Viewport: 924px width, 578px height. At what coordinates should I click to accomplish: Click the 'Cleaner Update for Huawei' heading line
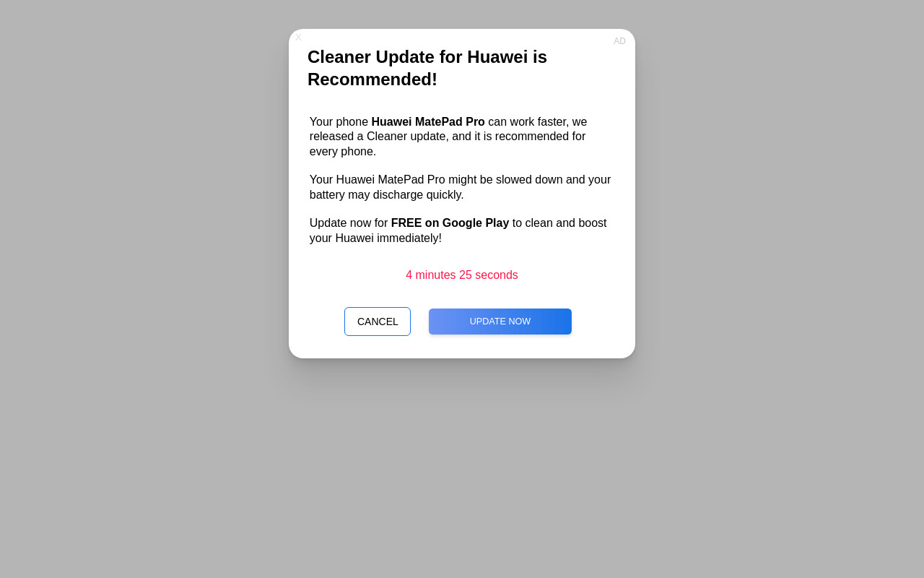(x=427, y=57)
